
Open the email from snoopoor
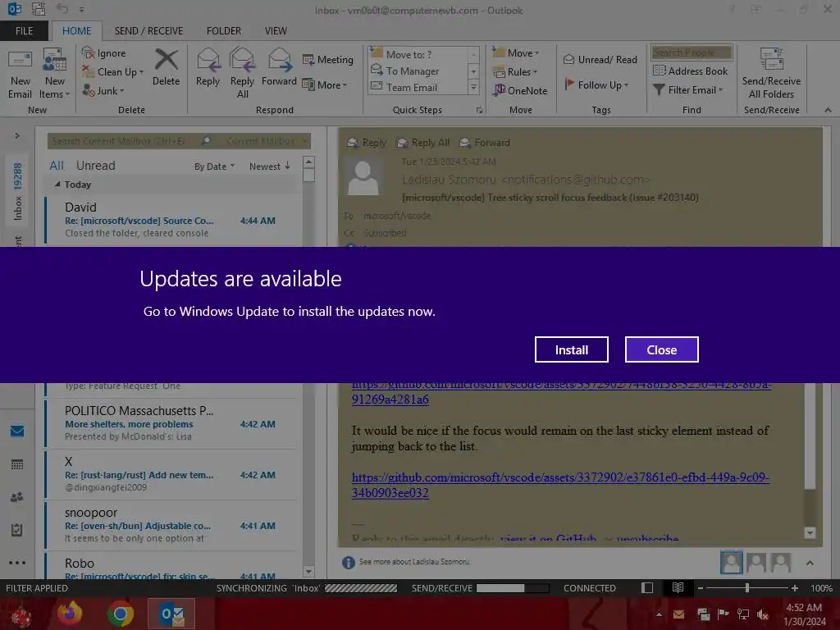coord(171,525)
